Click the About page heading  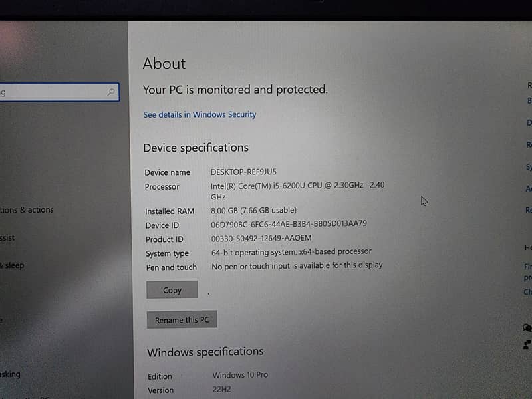pyautogui.click(x=164, y=64)
